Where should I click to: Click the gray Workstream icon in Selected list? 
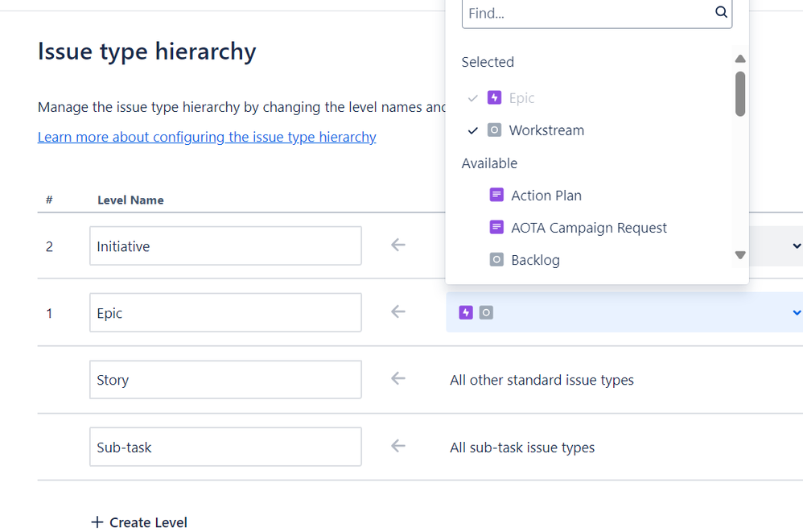(x=495, y=130)
